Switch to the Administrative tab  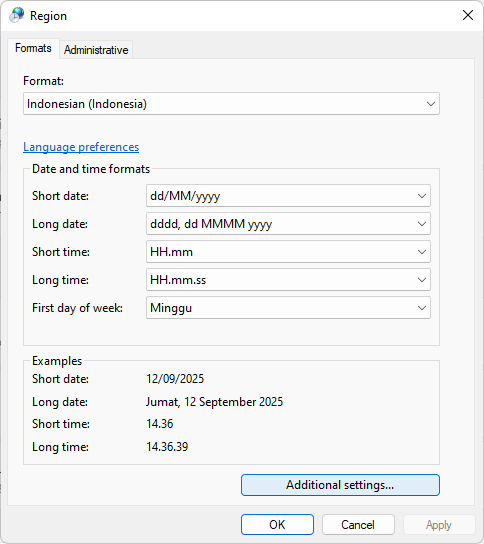(x=96, y=50)
